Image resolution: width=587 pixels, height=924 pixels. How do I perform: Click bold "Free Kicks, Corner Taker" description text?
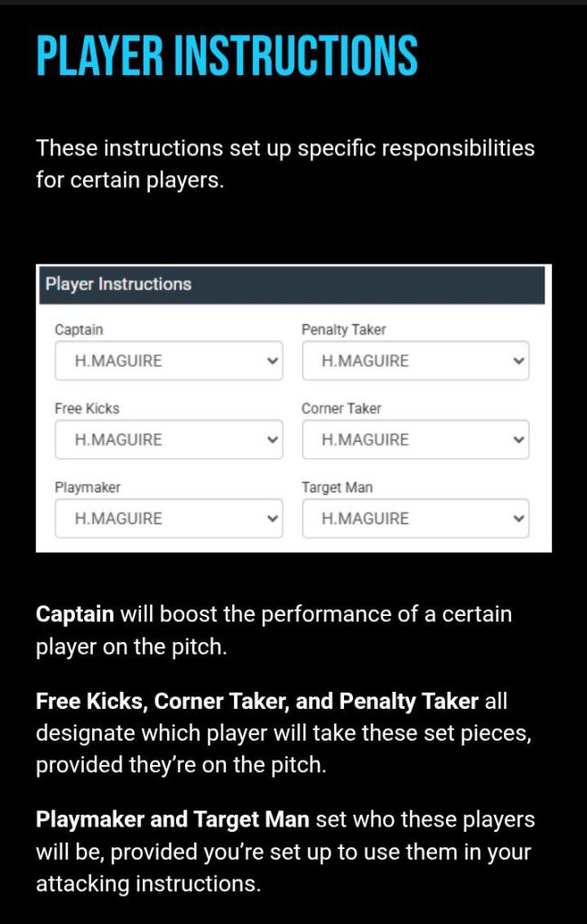[181, 700]
